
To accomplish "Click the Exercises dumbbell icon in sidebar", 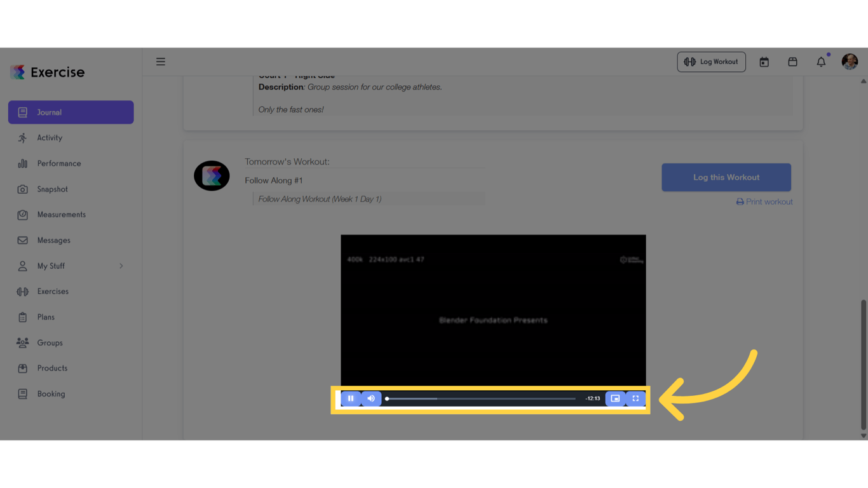I will [x=22, y=291].
